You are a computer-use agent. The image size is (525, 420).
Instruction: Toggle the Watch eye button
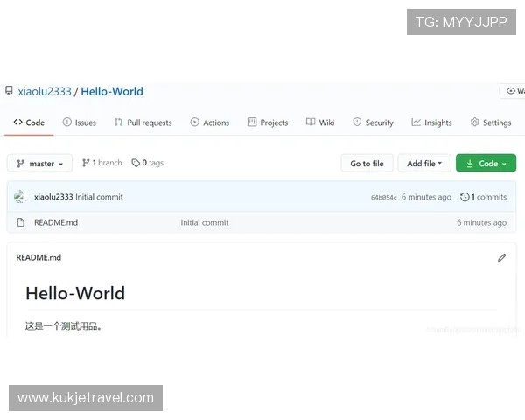(513, 91)
